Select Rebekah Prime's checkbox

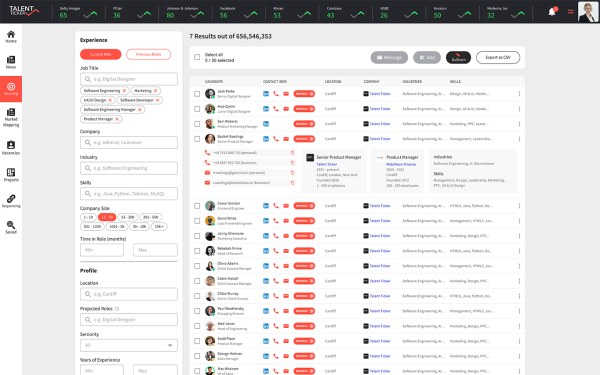[197, 251]
